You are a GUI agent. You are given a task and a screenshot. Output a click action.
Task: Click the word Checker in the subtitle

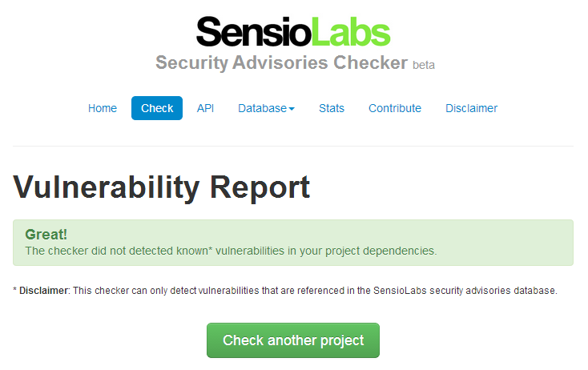370,62
